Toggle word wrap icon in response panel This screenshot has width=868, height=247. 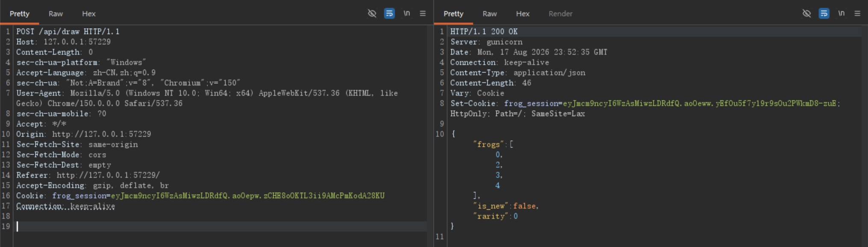pyautogui.click(x=824, y=14)
